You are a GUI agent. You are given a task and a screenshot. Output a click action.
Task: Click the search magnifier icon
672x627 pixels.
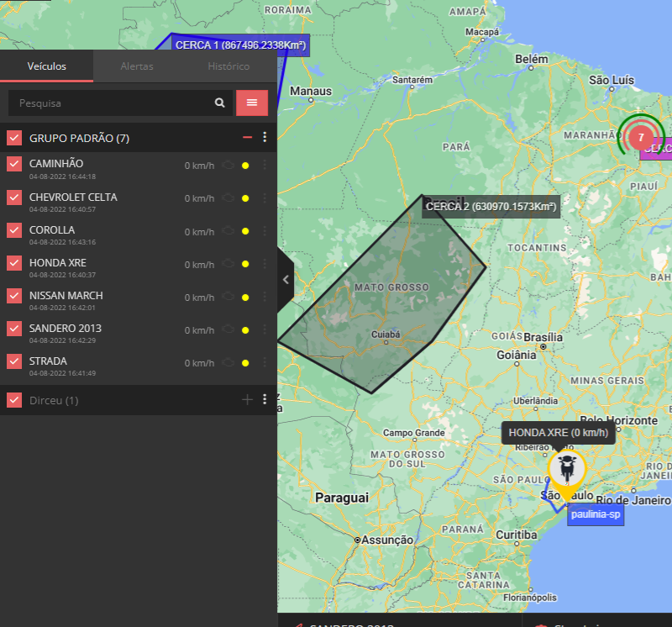(x=220, y=103)
